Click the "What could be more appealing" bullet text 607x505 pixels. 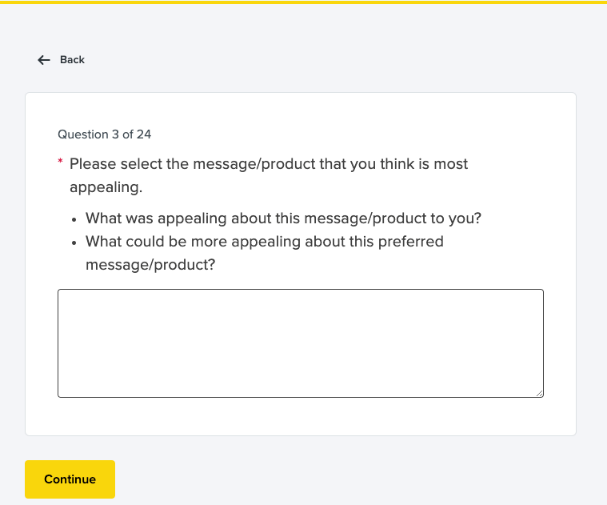point(264,242)
